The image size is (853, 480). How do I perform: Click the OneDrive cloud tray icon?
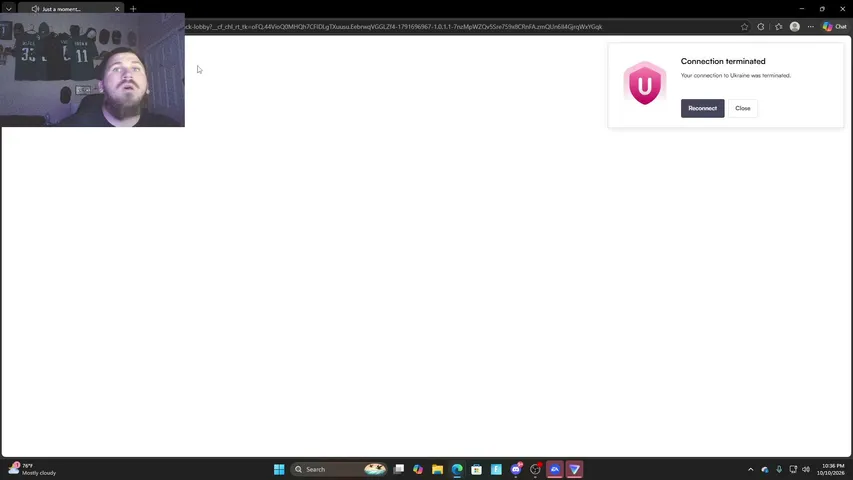pyautogui.click(x=765, y=469)
